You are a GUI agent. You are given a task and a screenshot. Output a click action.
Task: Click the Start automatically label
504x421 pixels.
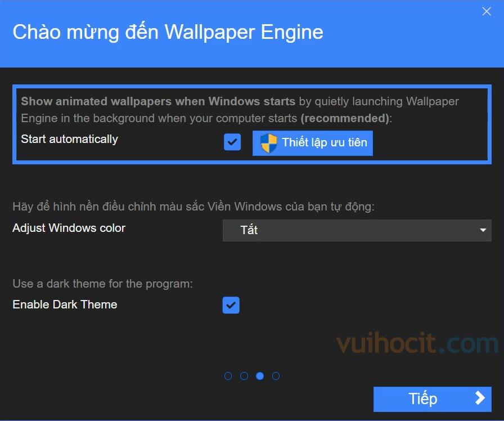[69, 139]
